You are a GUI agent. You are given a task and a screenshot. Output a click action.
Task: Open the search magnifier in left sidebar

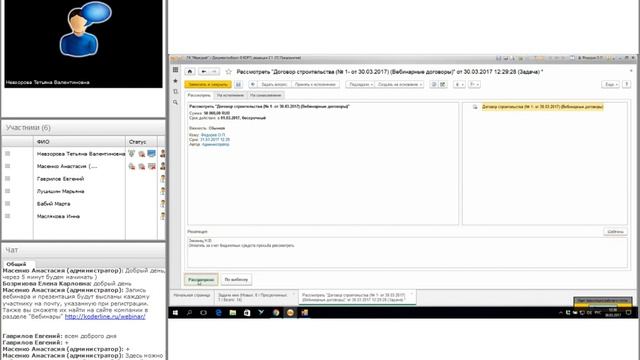pos(176,102)
